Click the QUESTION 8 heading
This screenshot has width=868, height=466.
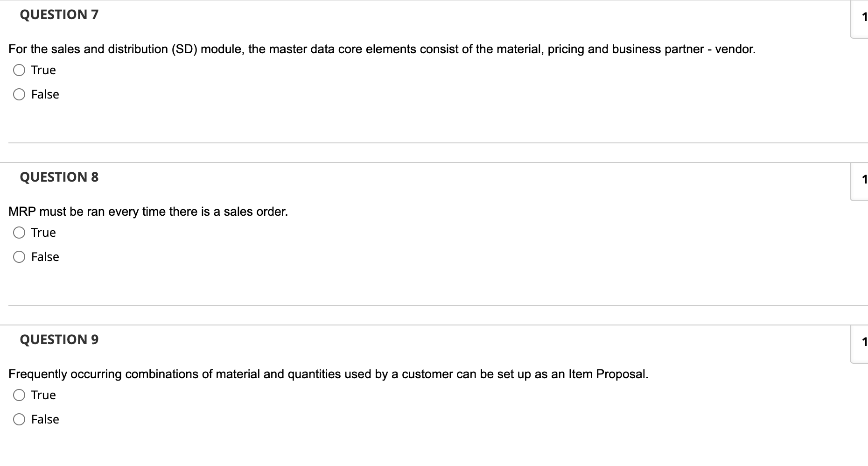(x=59, y=177)
